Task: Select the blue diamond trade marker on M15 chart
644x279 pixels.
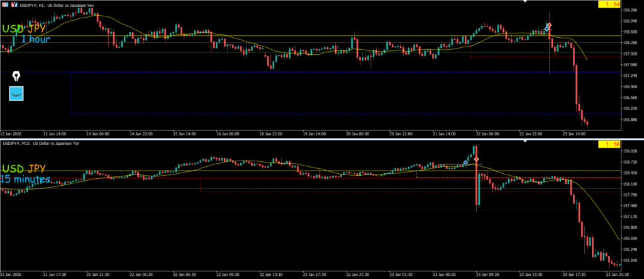Action: coord(465,163)
